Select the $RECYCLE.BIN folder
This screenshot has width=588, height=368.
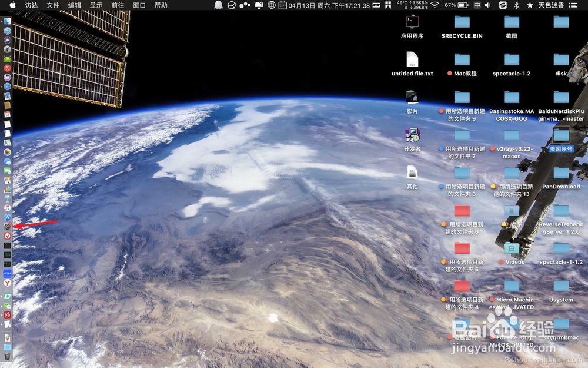462,22
